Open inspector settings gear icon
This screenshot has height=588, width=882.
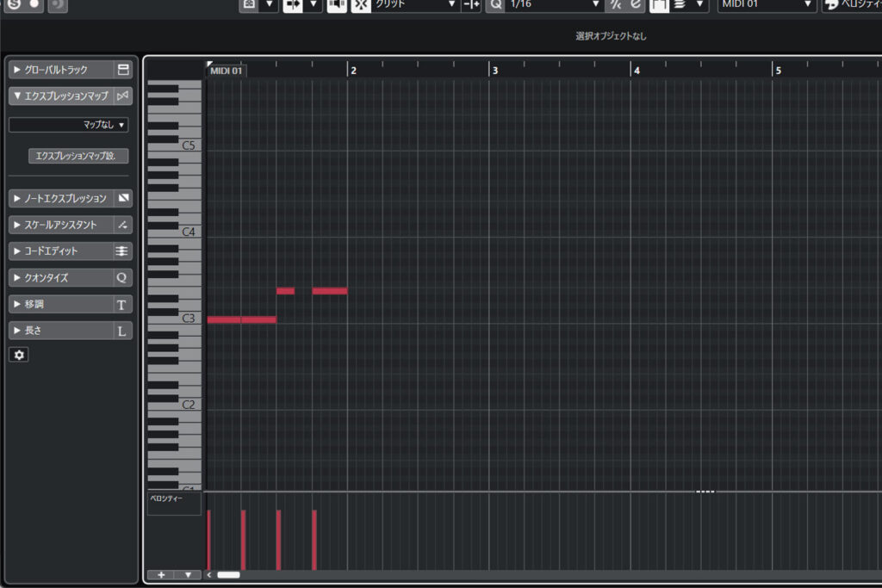pyautogui.click(x=18, y=355)
